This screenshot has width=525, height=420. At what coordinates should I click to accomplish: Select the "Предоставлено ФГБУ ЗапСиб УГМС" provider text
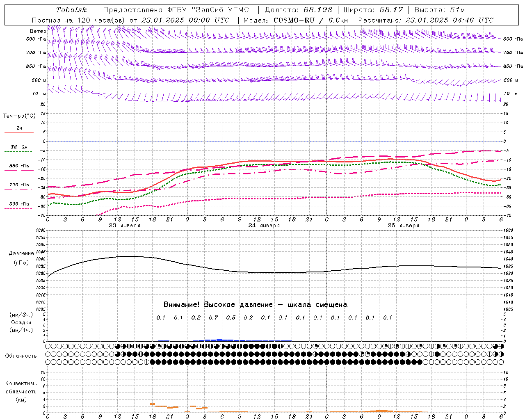coord(178,10)
